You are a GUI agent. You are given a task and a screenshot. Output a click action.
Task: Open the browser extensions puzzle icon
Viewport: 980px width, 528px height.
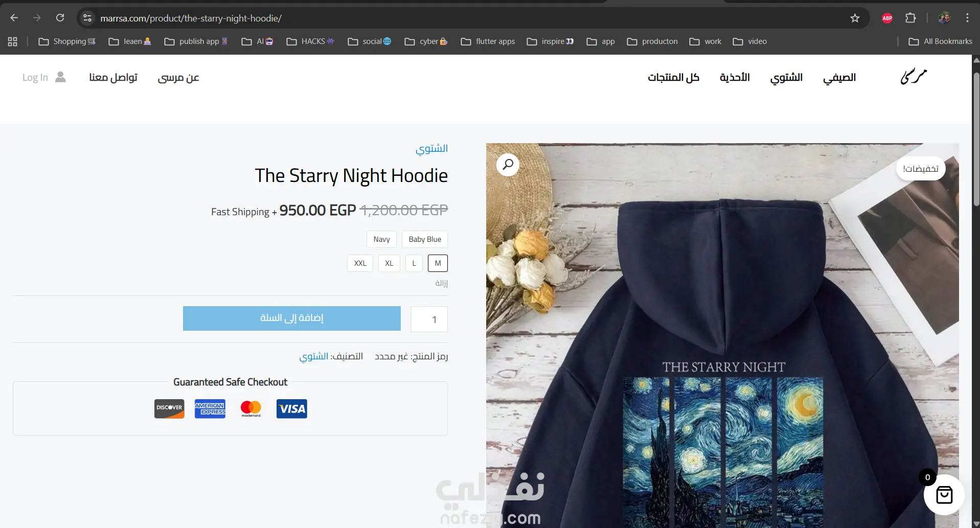(x=910, y=18)
